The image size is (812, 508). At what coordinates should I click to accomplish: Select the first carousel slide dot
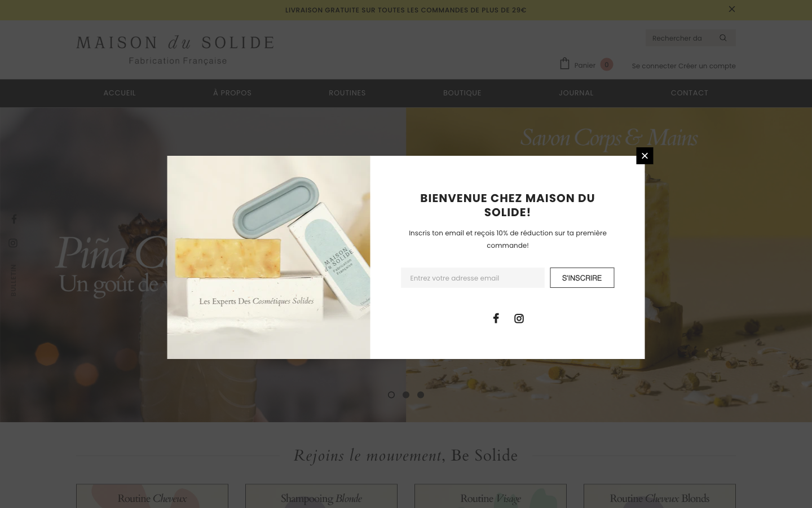coord(391,395)
